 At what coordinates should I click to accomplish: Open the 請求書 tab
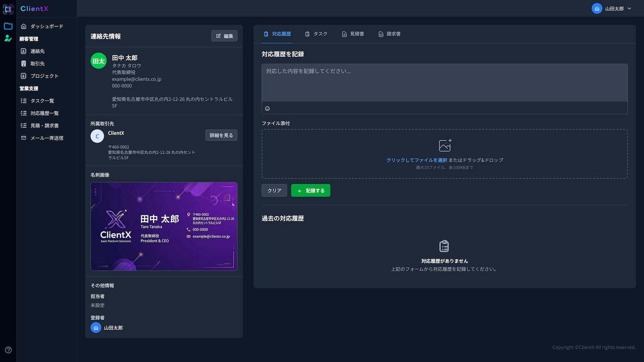pyautogui.click(x=389, y=33)
